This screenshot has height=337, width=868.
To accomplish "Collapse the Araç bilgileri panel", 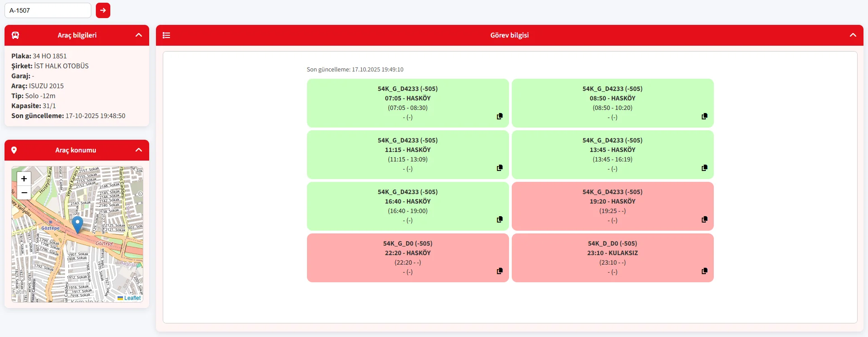I will pyautogui.click(x=139, y=35).
